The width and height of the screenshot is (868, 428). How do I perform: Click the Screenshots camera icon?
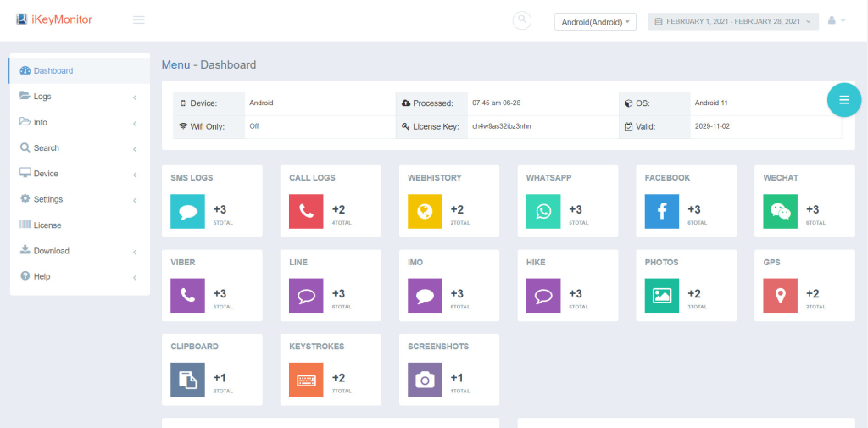point(426,380)
